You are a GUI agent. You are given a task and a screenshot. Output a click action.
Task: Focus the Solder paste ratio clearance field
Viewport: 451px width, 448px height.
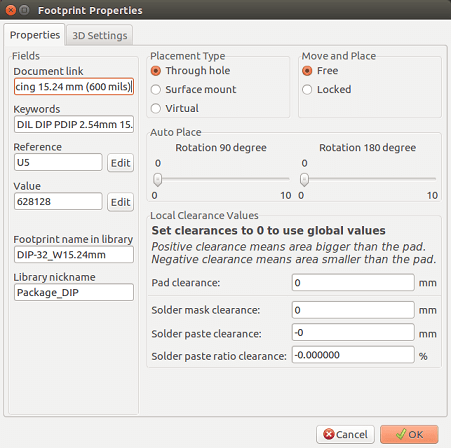[353, 355]
